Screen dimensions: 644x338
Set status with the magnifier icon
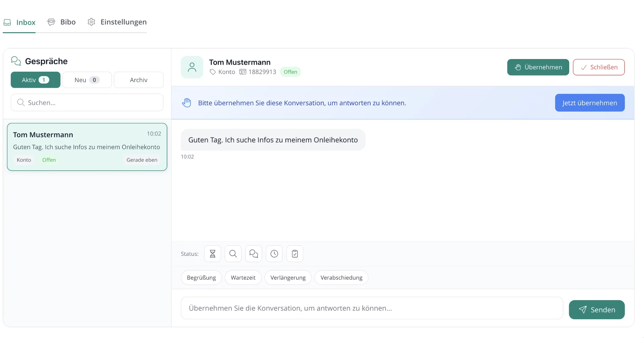(x=233, y=254)
